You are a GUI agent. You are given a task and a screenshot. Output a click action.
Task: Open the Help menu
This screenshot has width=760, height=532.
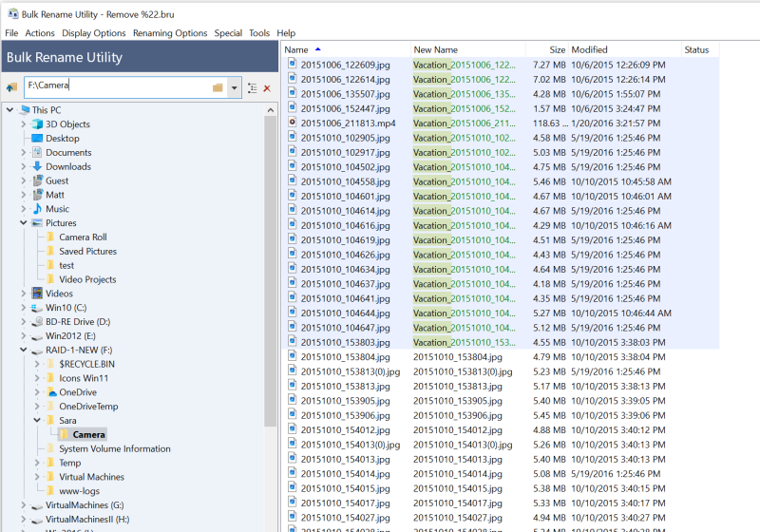pos(286,33)
